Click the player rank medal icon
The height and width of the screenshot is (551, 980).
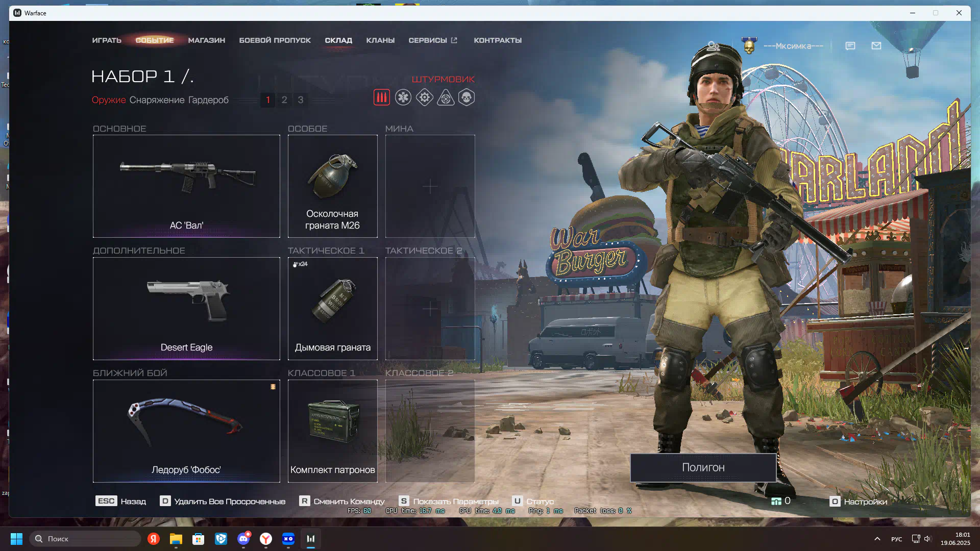[x=749, y=45]
